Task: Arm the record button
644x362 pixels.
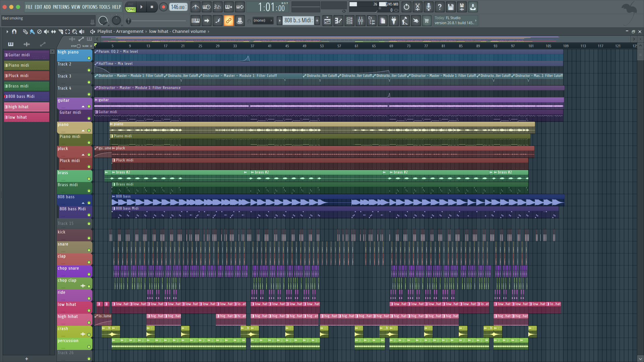Action: click(163, 7)
